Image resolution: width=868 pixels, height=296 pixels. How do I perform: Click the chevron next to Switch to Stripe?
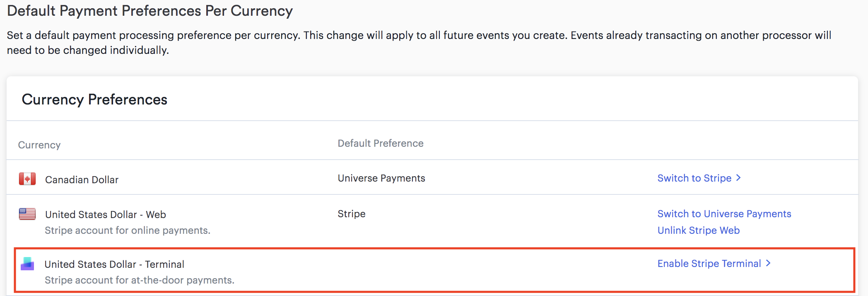coord(738,178)
